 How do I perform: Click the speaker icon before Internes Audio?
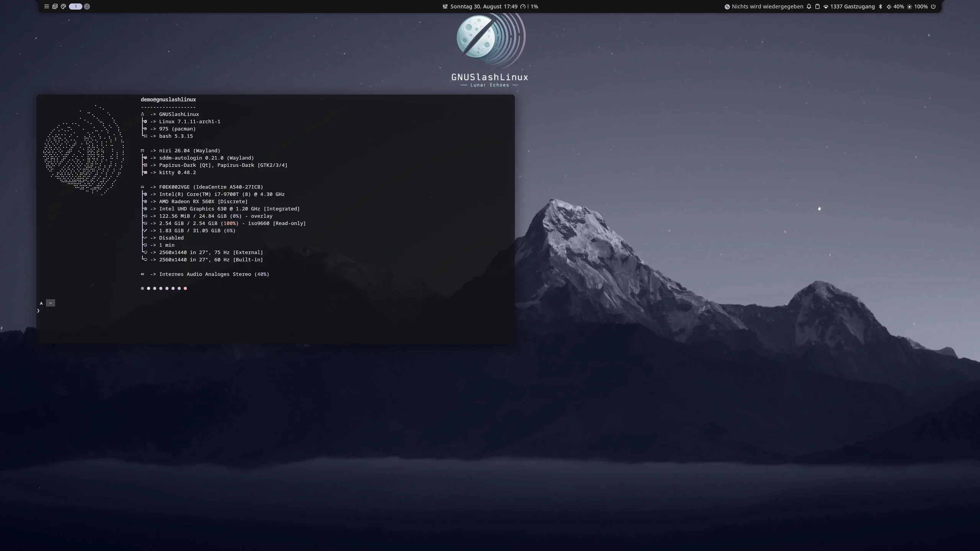tap(142, 274)
